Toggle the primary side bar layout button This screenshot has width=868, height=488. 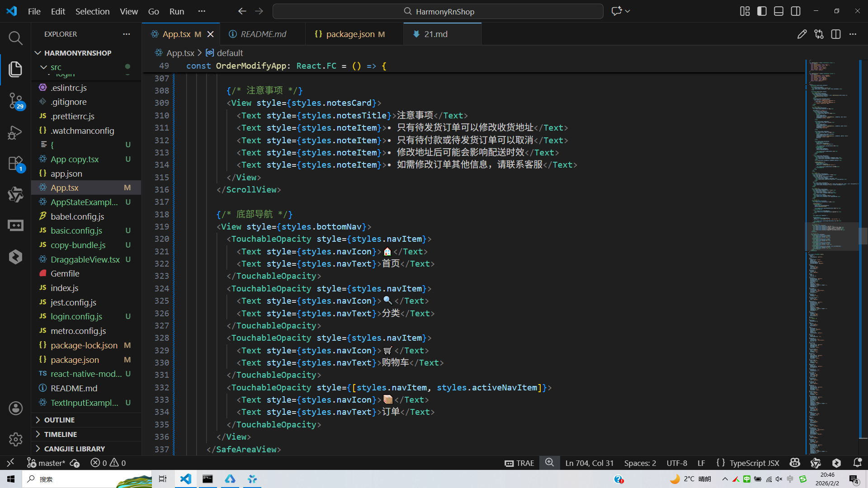click(762, 11)
